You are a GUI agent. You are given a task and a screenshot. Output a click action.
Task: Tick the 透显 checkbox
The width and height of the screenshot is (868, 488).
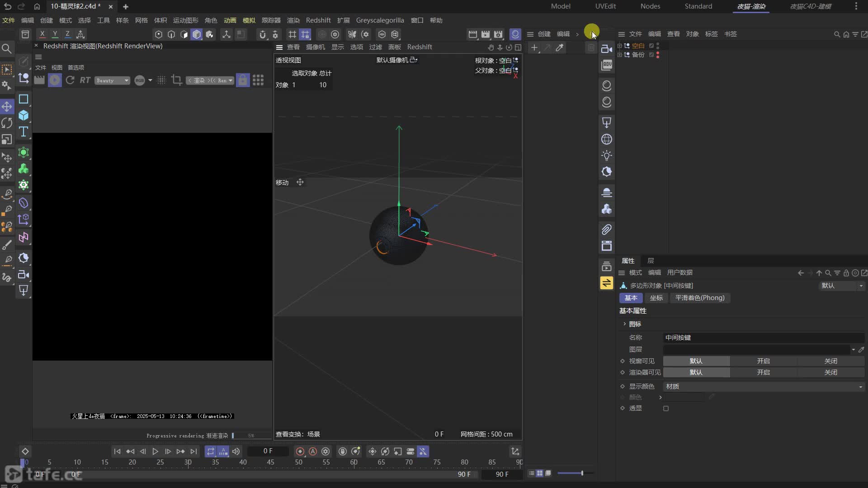(666, 408)
